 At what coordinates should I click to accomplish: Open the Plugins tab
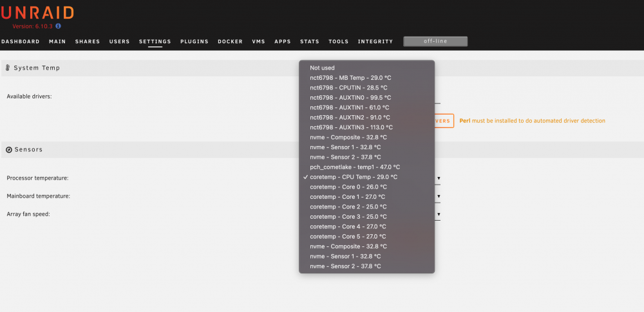(194, 41)
